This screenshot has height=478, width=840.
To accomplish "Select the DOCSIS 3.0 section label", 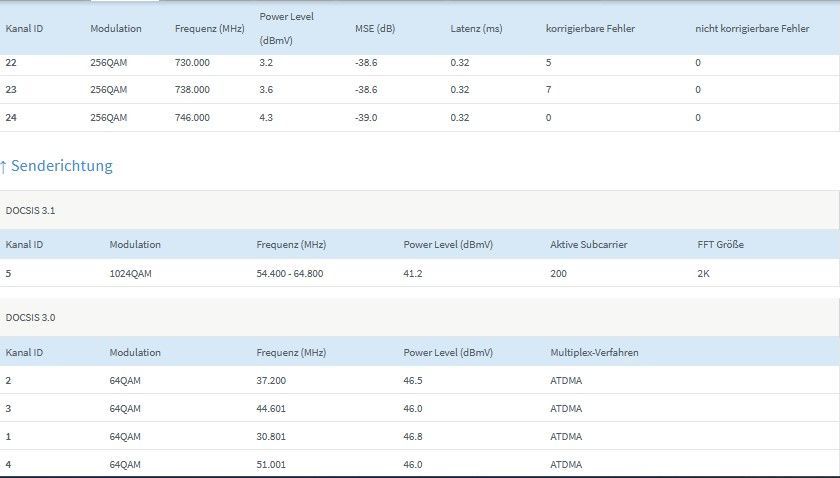I will point(31,317).
